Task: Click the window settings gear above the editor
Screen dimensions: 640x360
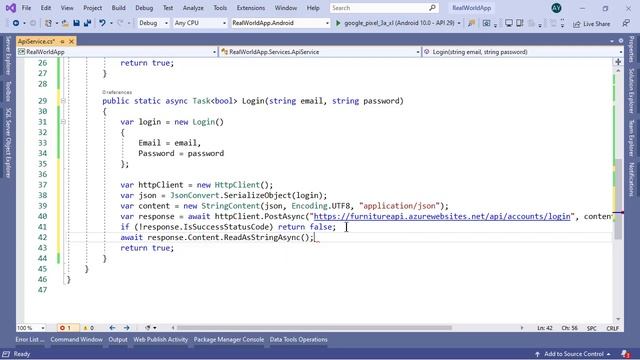Action: [x=621, y=41]
